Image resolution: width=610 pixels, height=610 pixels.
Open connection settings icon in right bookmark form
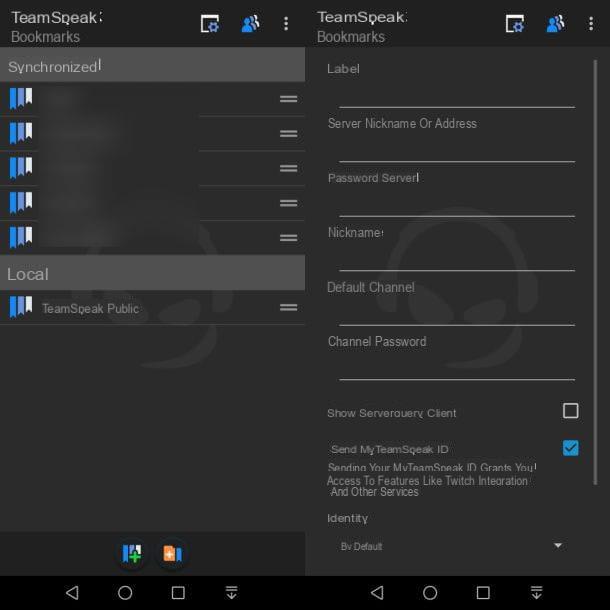[x=515, y=24]
